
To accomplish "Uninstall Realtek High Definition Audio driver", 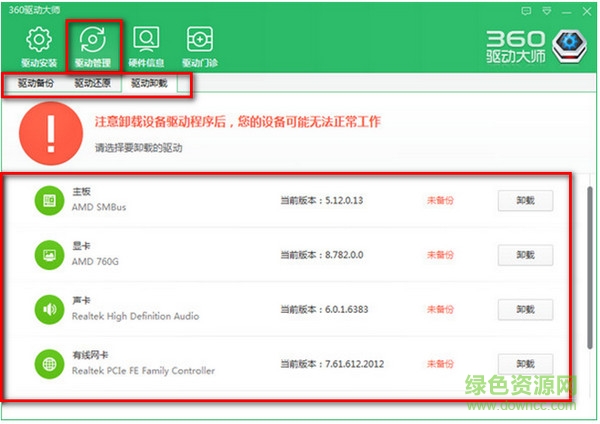I will (525, 309).
